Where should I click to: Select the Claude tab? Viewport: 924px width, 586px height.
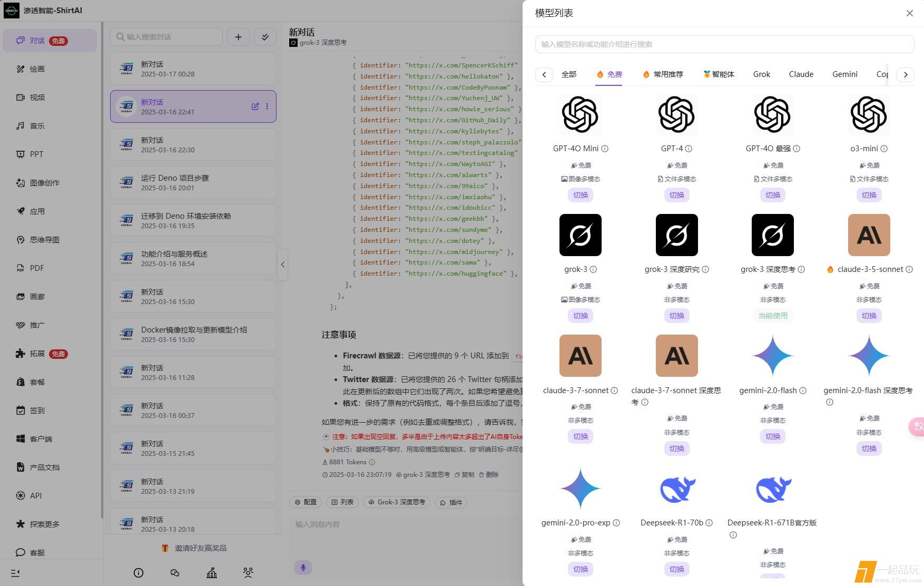point(801,74)
